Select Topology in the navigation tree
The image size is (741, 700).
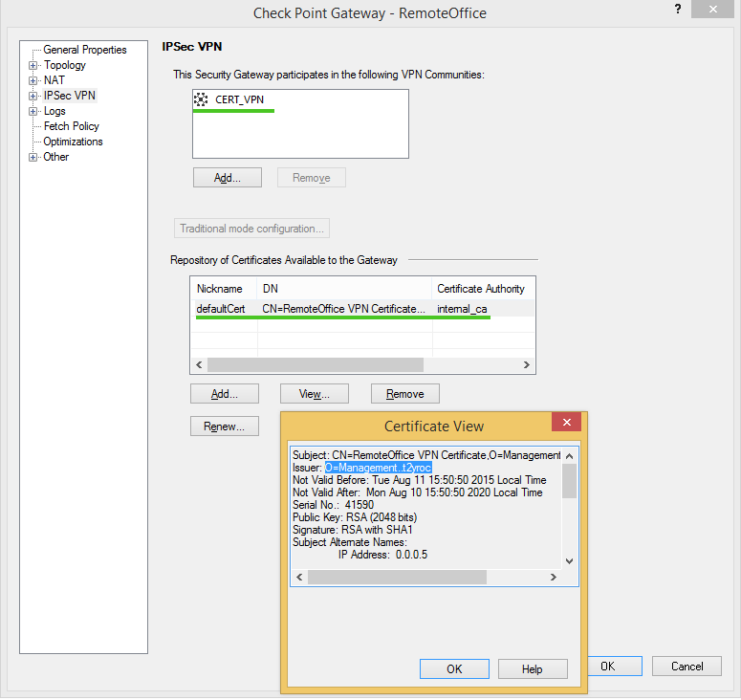coord(65,65)
